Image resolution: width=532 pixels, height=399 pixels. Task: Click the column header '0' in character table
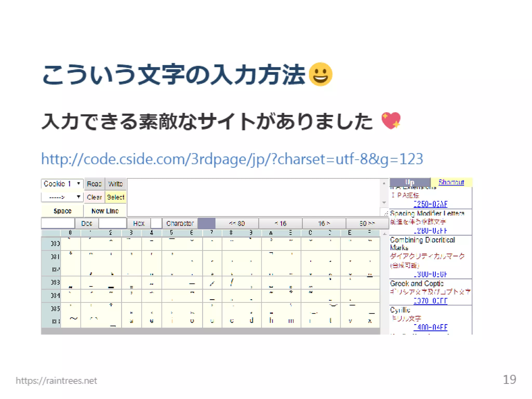[70, 232]
